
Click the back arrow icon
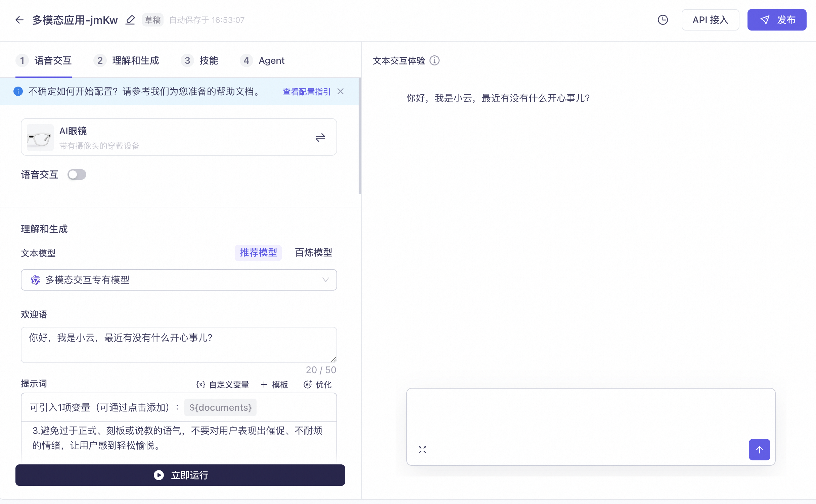coord(19,20)
